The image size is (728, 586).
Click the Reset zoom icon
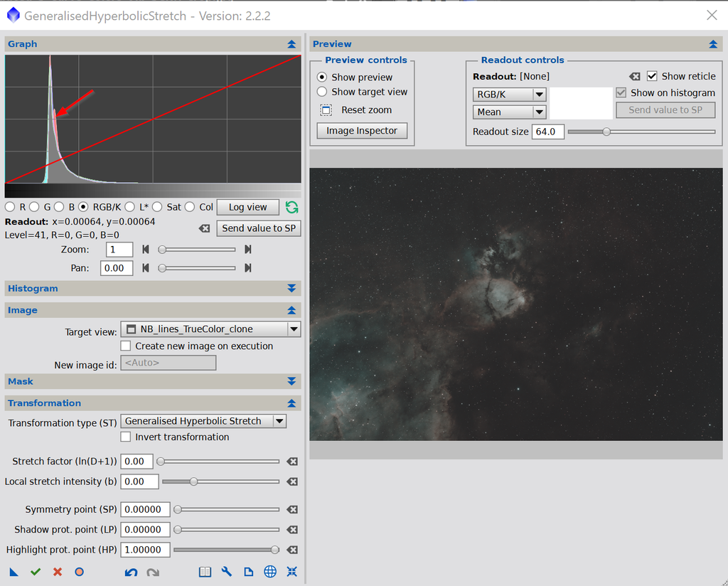(326, 110)
